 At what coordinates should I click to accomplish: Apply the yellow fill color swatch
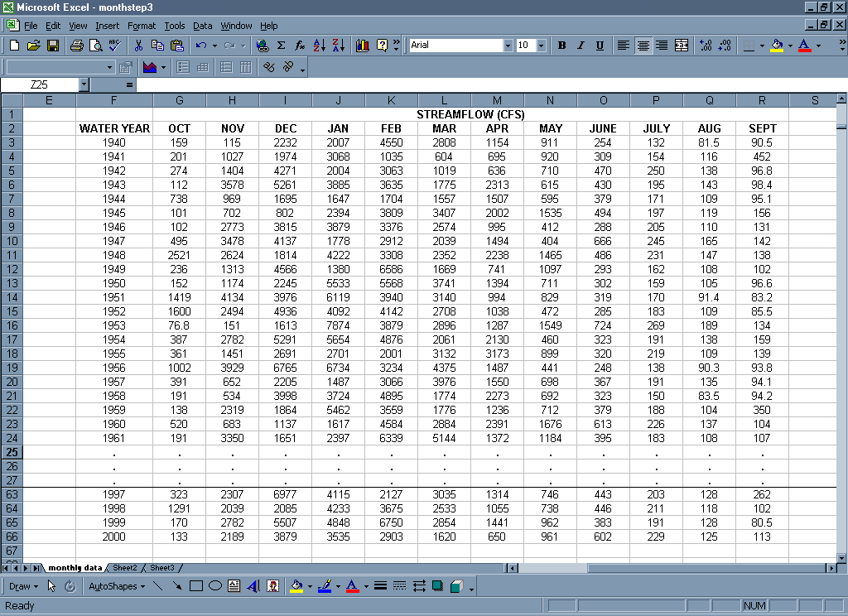click(x=776, y=46)
